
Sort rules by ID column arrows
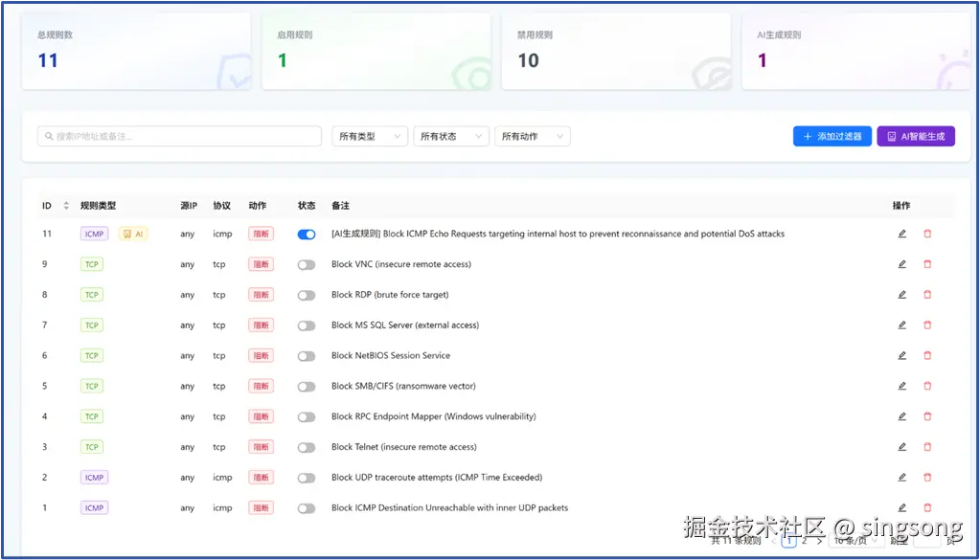(66, 206)
